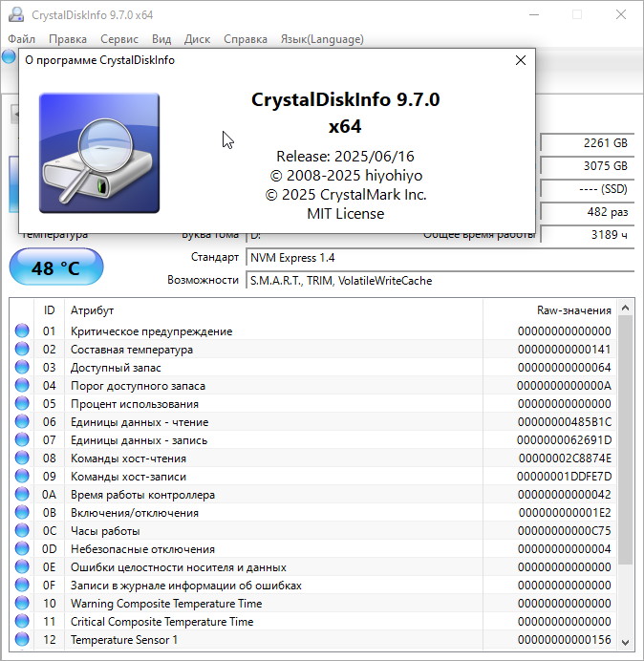The height and width of the screenshot is (661, 644).
Task: Select the Доступный запас attribute text
Action: click(x=116, y=368)
